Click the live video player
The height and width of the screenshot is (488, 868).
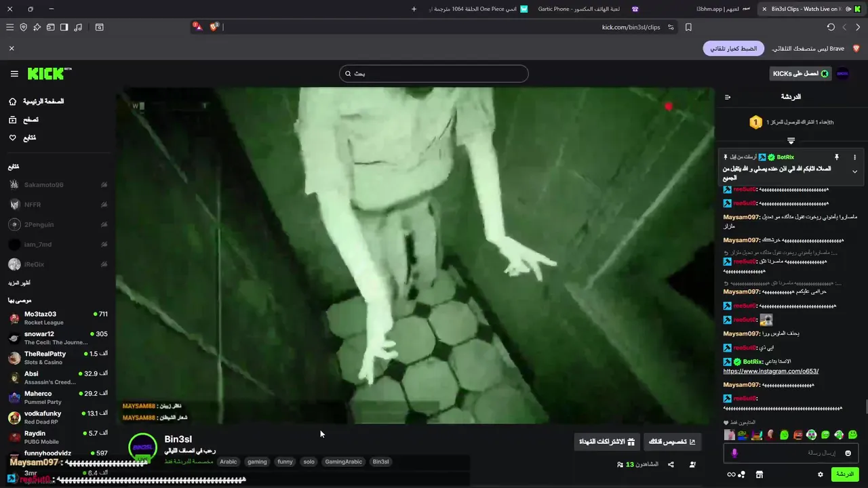pyautogui.click(x=415, y=256)
